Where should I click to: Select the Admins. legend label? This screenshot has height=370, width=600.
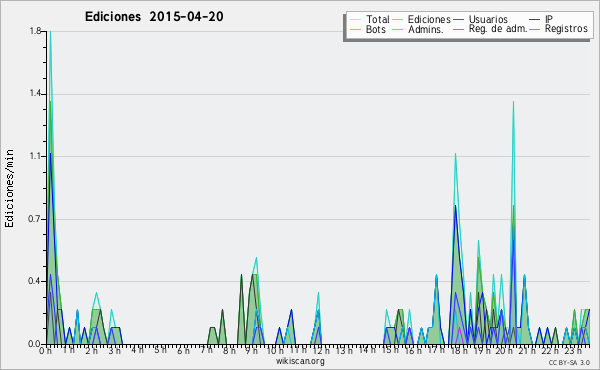426,29
